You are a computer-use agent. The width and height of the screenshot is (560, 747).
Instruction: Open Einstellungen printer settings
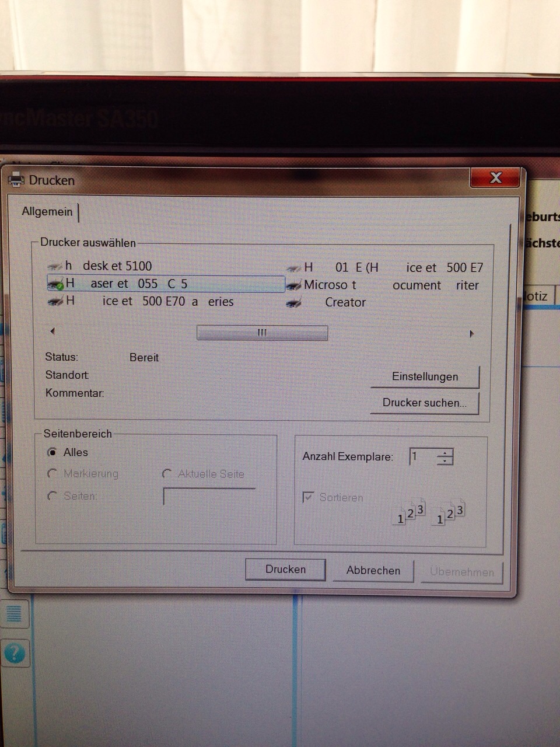425,377
